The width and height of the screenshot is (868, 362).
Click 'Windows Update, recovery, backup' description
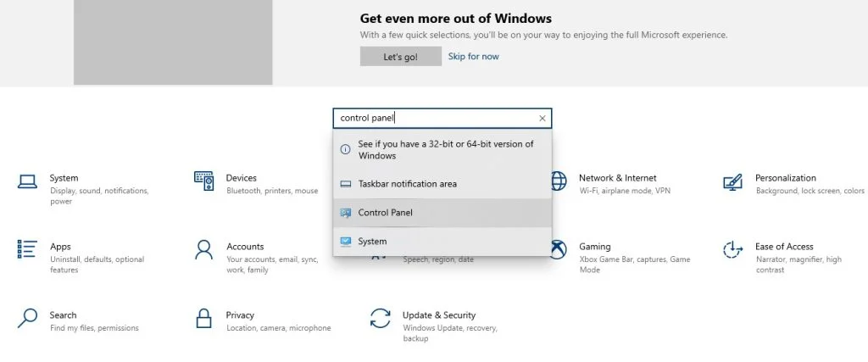point(450,333)
